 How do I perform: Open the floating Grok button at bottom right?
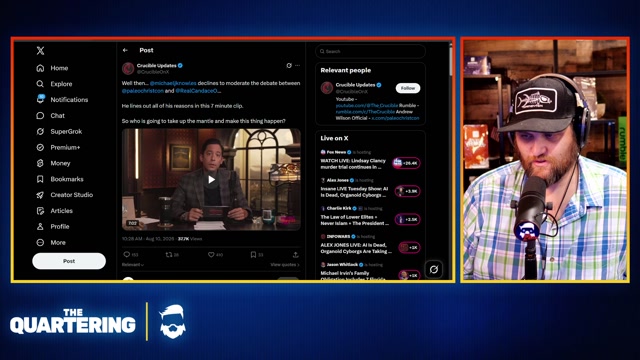click(434, 269)
